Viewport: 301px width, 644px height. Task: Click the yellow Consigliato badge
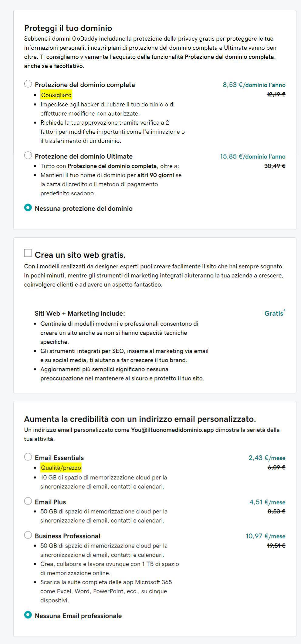[x=56, y=95]
